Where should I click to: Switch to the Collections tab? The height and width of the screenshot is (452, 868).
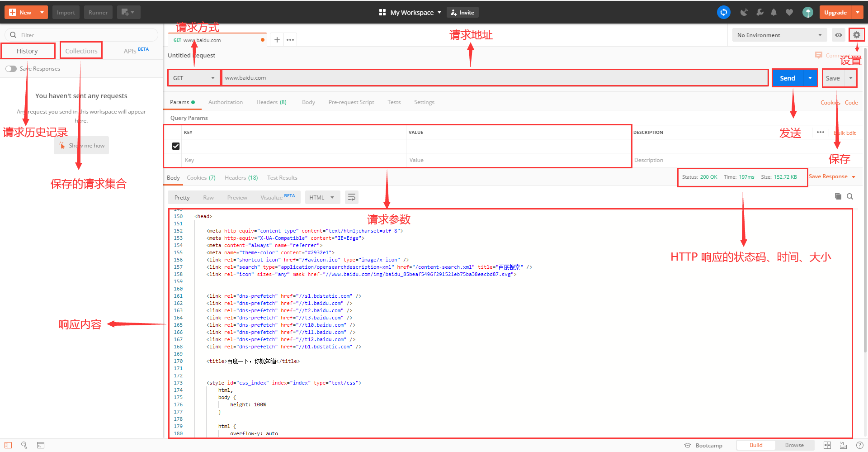tap(81, 51)
